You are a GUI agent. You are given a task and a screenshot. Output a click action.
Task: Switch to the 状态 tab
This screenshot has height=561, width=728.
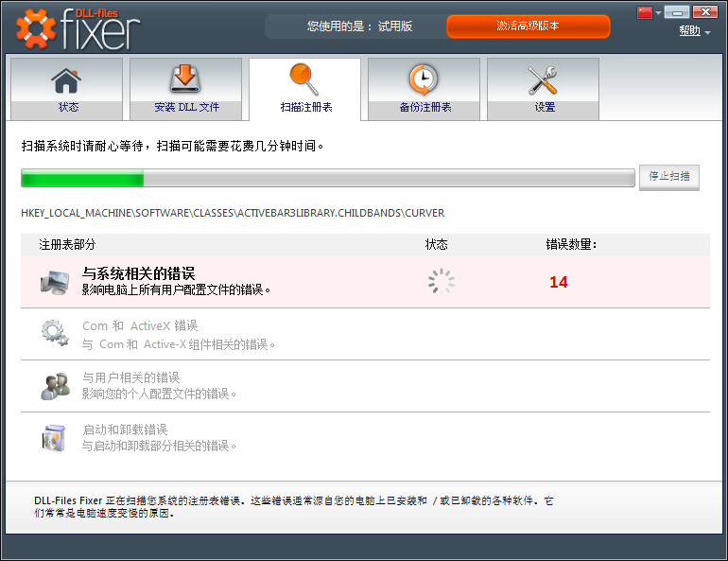66,89
